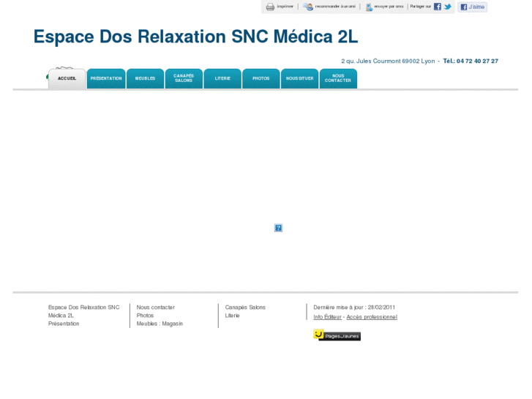
Task: Click the PagesJaunes logo badge
Action: pyautogui.click(x=337, y=335)
